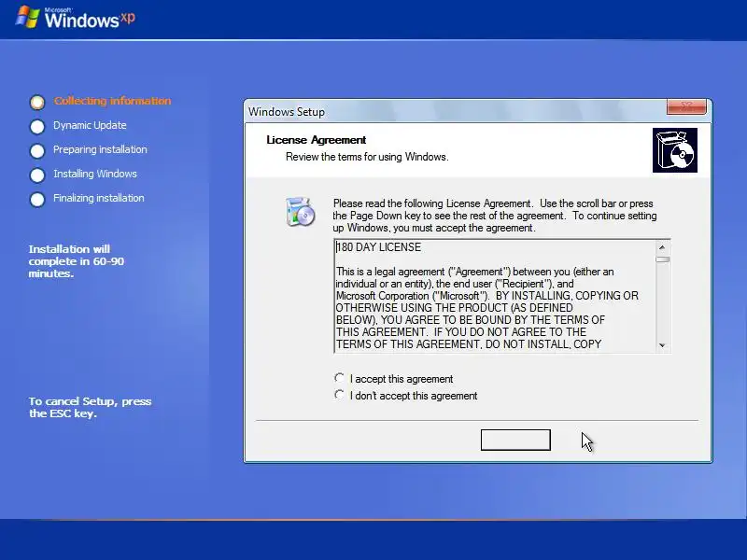Screen dimensions: 747x560
Task: Click the "Installing Windows" step bullet
Action: point(37,175)
